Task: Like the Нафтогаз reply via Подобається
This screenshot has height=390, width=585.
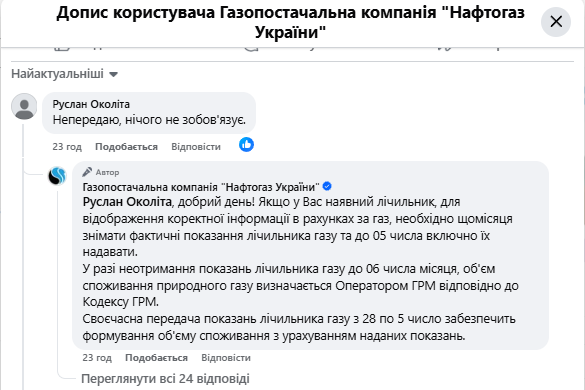Action: click(156, 358)
